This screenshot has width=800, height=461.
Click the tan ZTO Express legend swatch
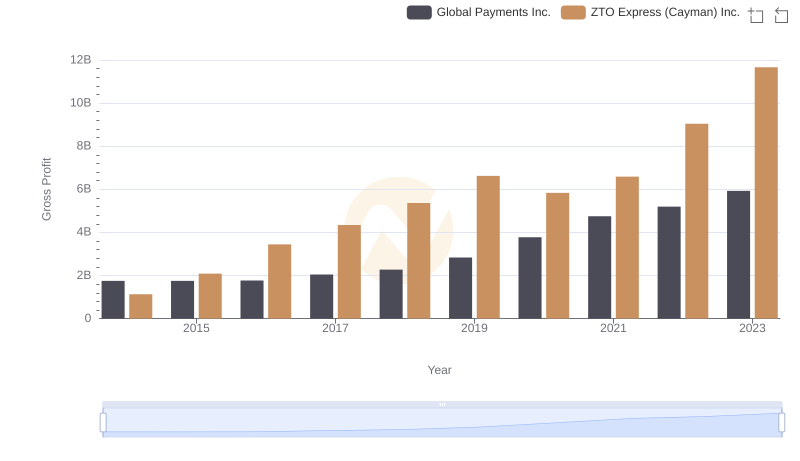click(573, 12)
